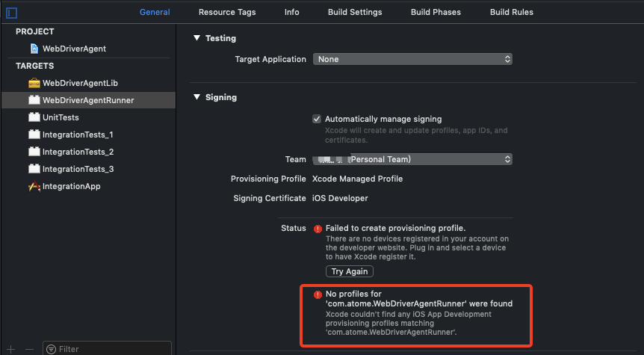Collapse the Signing section
This screenshot has width=644, height=355.
(x=196, y=97)
